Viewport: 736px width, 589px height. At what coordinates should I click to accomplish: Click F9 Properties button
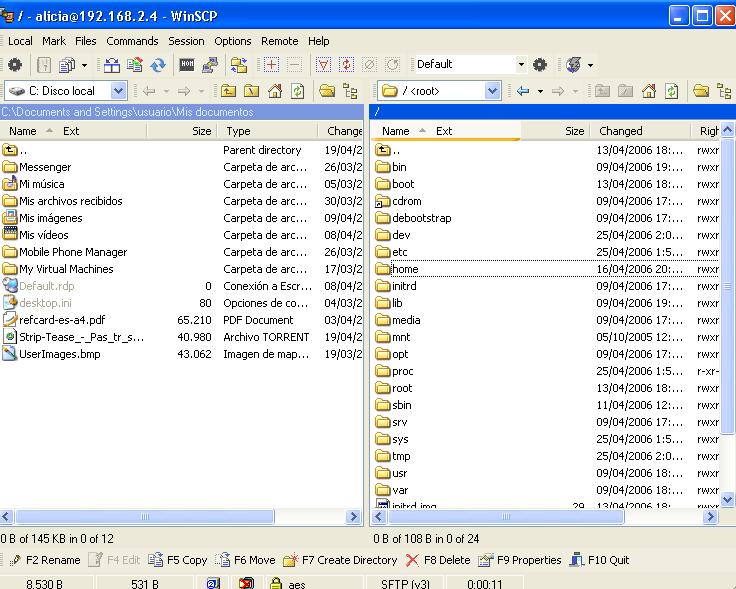tap(520, 560)
